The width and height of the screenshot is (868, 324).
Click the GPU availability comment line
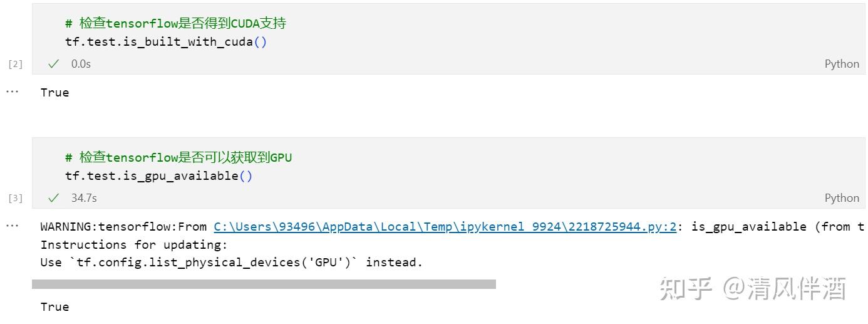coord(178,157)
